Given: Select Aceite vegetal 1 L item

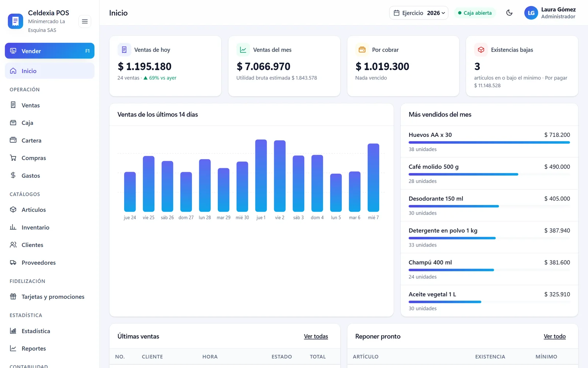Looking at the screenshot, I should pos(489,301).
